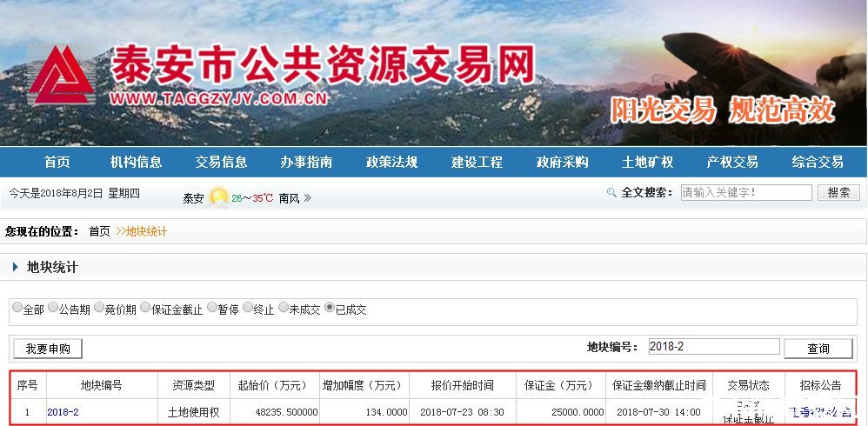Click the 我要申购 button
Screen dimensions: 868x426
pyautogui.click(x=48, y=349)
